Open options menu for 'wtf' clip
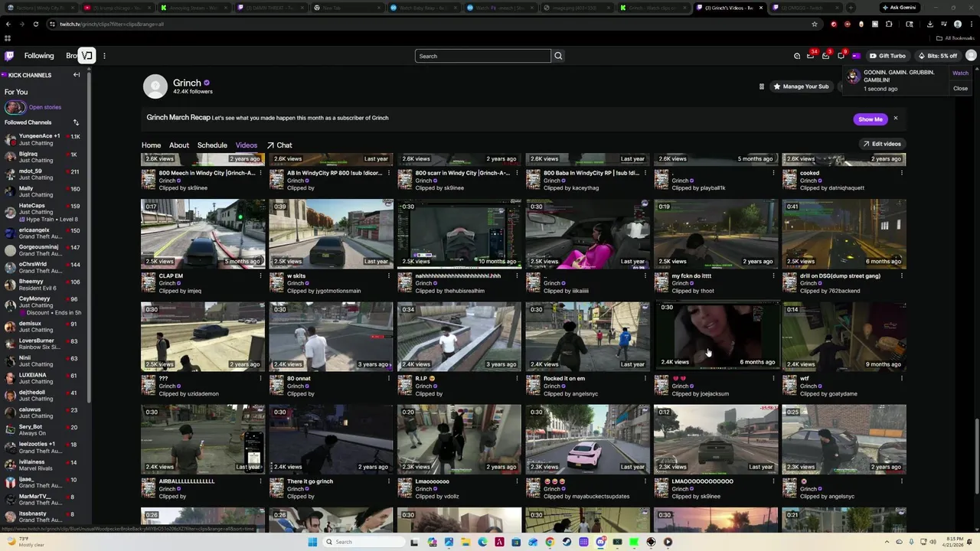 pyautogui.click(x=901, y=378)
